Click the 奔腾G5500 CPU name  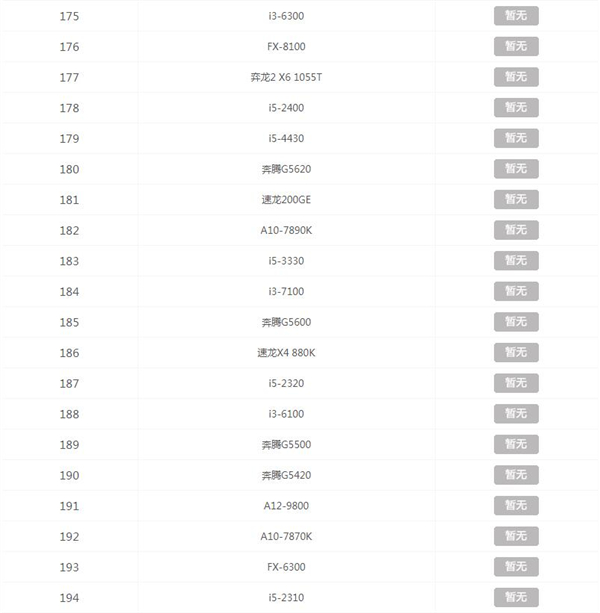point(286,444)
